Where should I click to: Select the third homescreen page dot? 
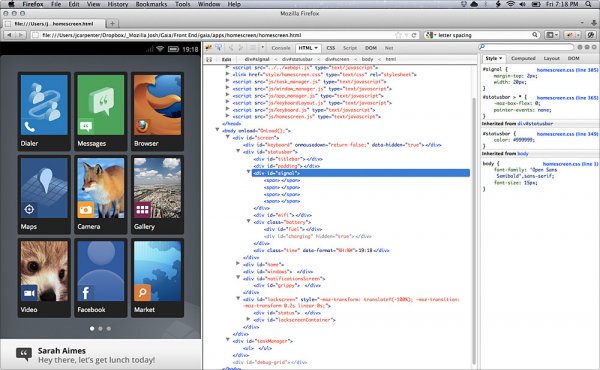109,328
